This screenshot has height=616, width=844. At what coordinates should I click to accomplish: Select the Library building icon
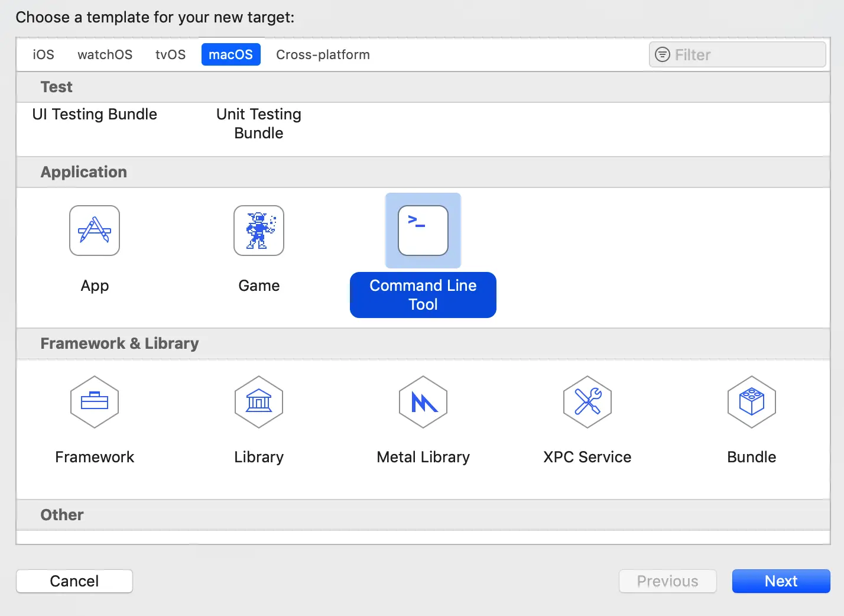259,402
